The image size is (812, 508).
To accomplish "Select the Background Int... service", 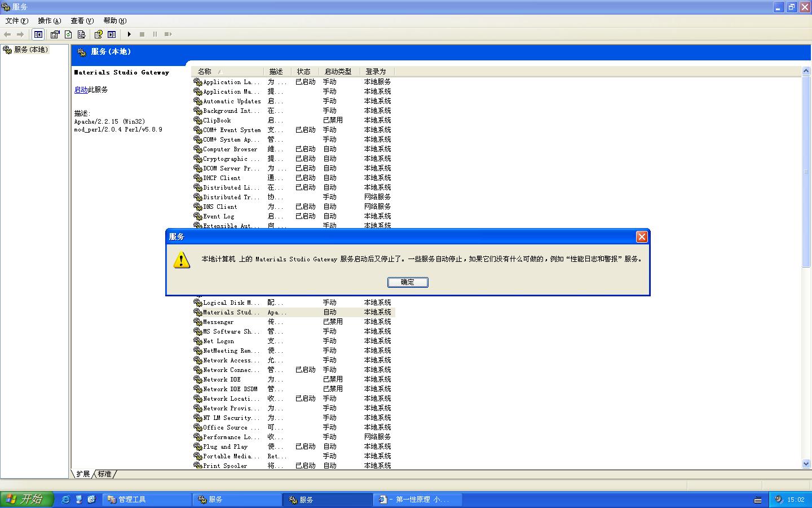I will (294, 111).
